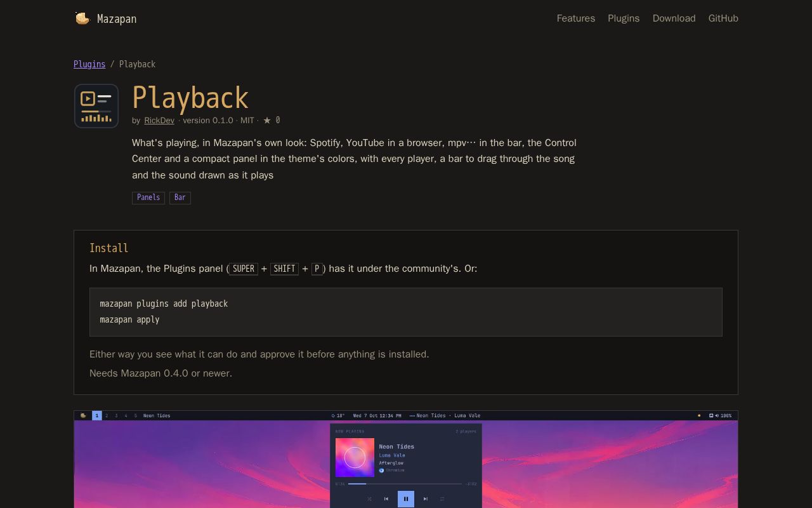Click the large 'Playback' page title

coord(190,98)
